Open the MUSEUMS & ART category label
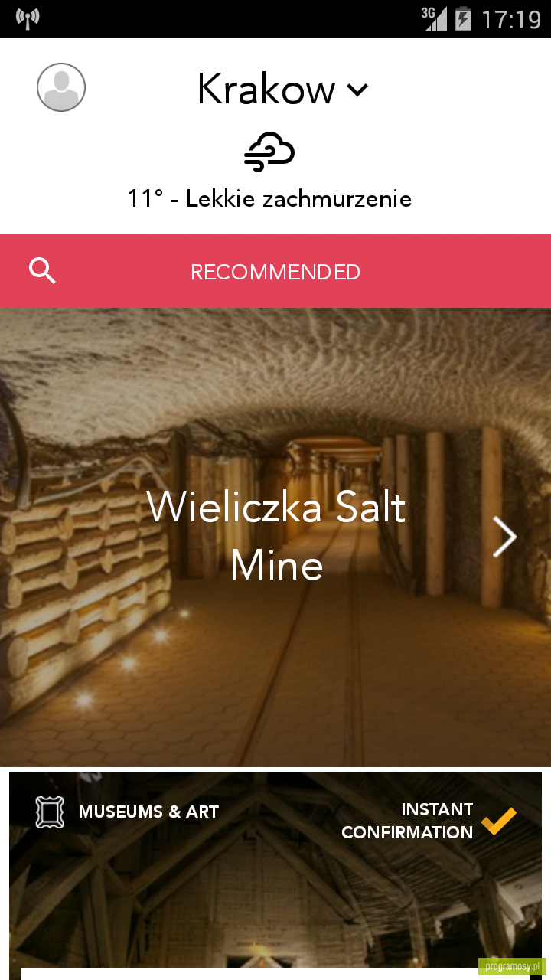 (x=148, y=812)
